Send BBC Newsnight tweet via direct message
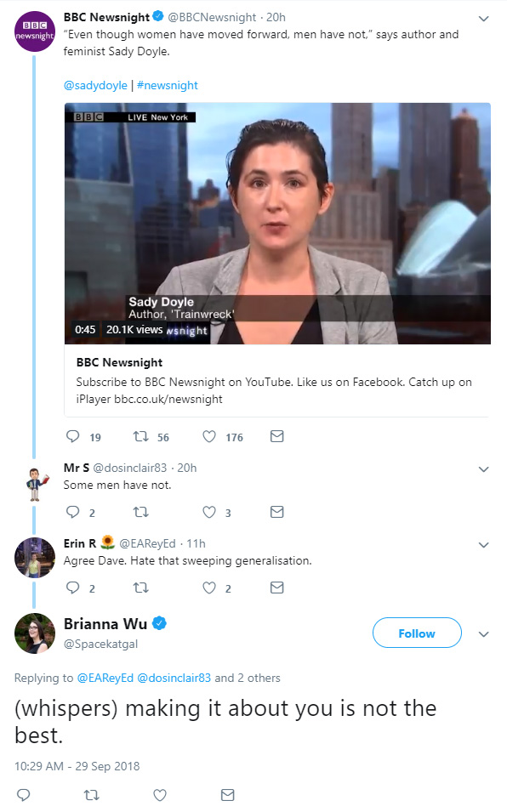 pyautogui.click(x=277, y=436)
